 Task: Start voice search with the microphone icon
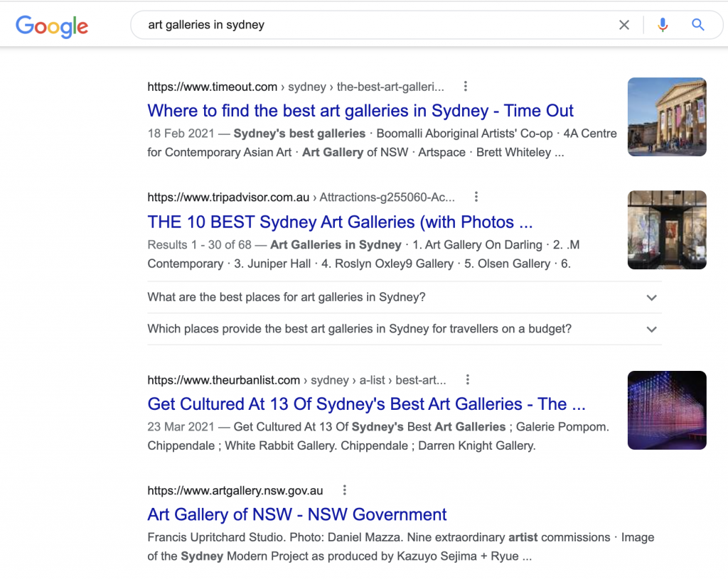pyautogui.click(x=663, y=25)
